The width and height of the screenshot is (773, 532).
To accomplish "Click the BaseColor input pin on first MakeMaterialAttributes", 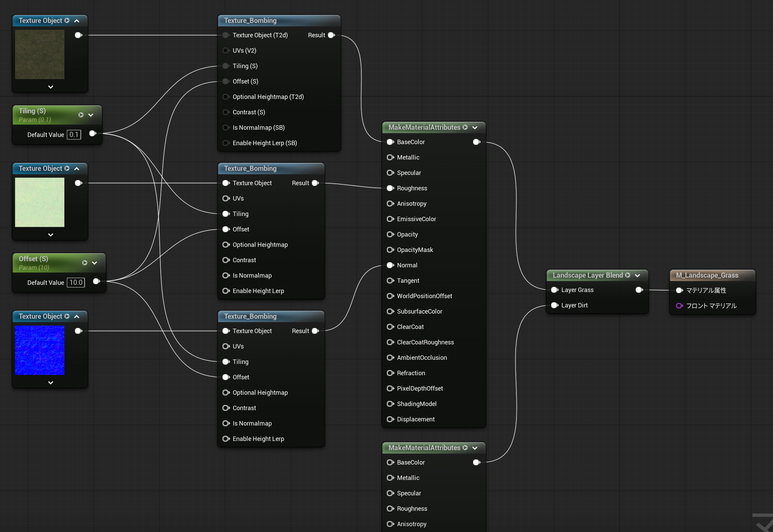I will [390, 142].
